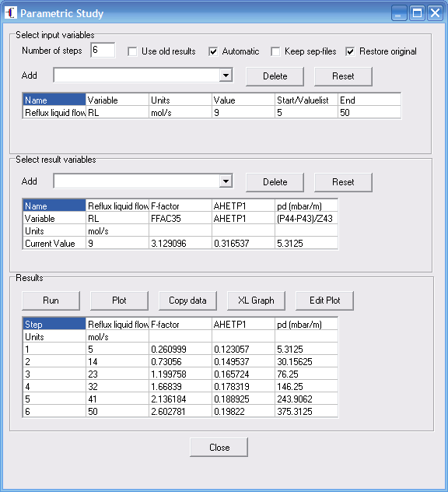Viewport: 448px width, 492px height.
Task: Disable the Restore original checkbox
Action: pos(350,51)
